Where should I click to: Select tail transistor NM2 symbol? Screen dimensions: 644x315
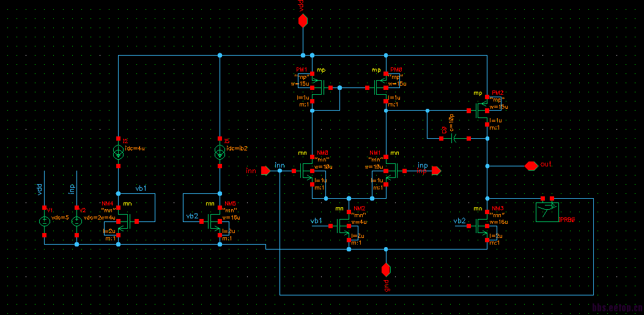click(341, 226)
